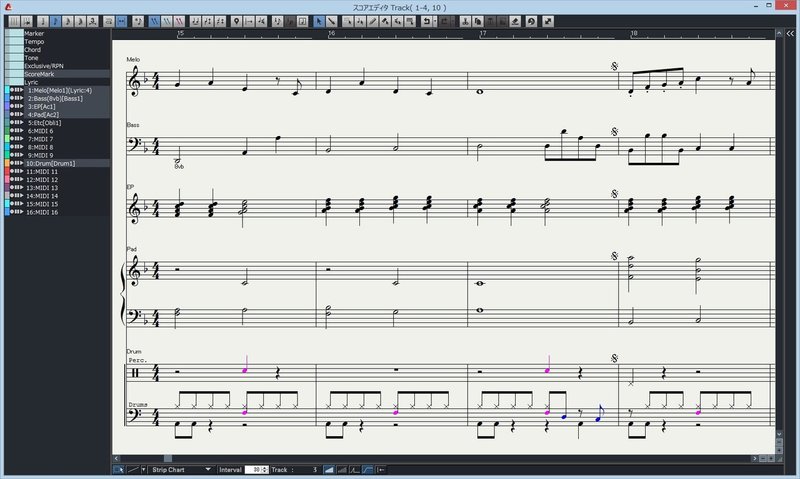This screenshot has width=800, height=479.
Task: Click measure 16 on the ruler
Action: 332,33
